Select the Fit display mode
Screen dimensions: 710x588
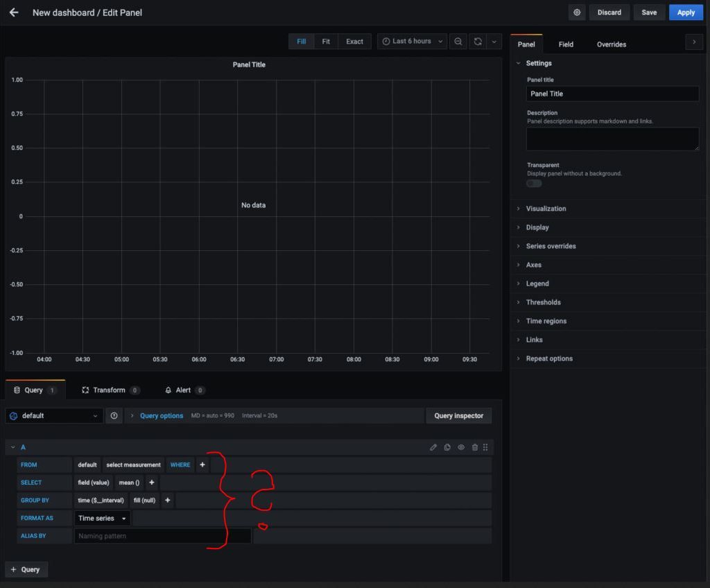click(326, 42)
